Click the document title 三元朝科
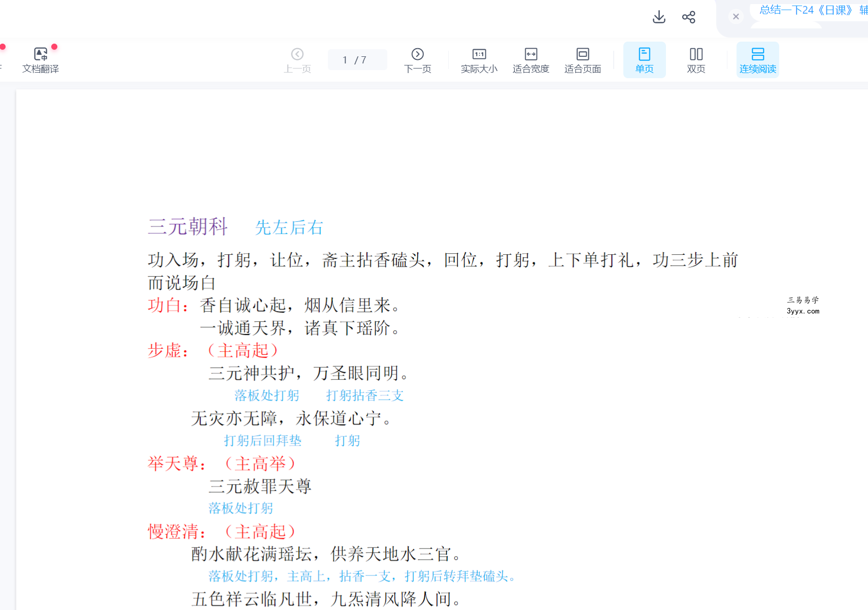 tap(188, 227)
